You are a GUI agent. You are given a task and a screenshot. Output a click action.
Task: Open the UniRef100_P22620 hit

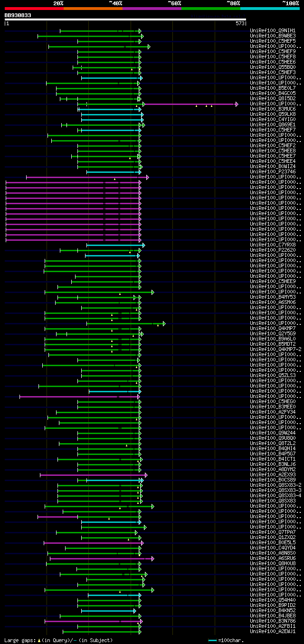pyautogui.click(x=272, y=250)
